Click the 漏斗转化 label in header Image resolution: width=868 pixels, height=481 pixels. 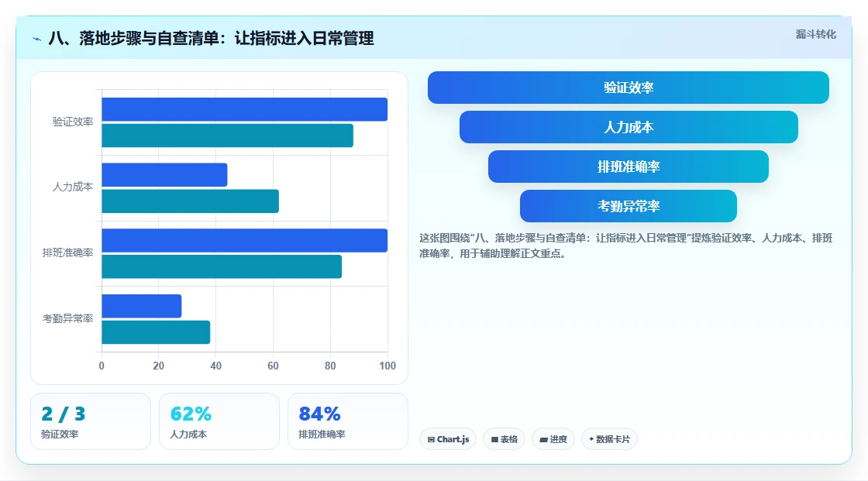(815, 34)
